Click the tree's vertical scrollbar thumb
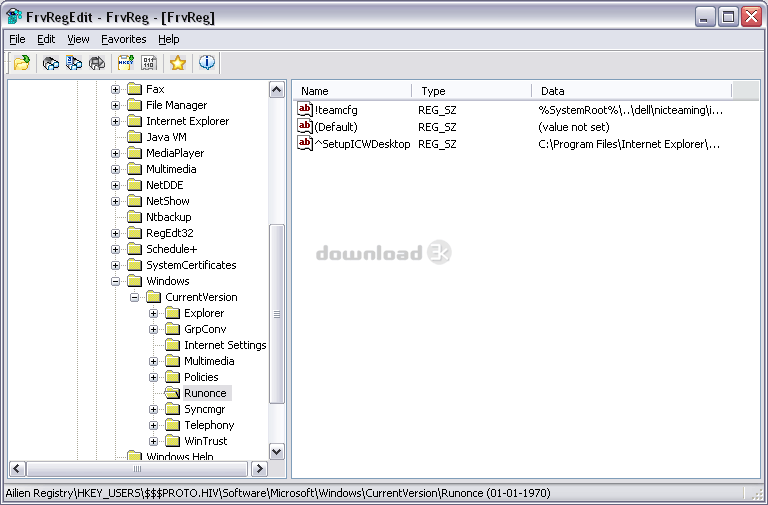768x505 pixels. coord(277,314)
